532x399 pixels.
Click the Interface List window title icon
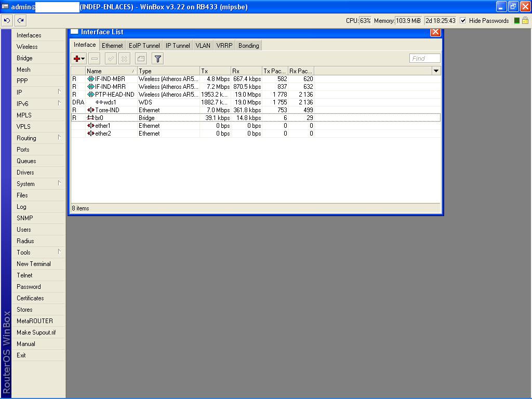(74, 32)
